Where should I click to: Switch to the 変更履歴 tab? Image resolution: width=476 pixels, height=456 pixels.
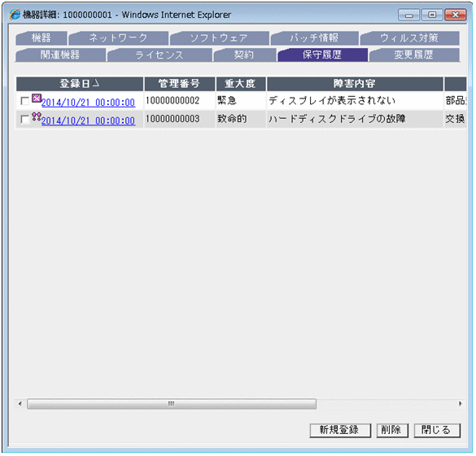(414, 55)
